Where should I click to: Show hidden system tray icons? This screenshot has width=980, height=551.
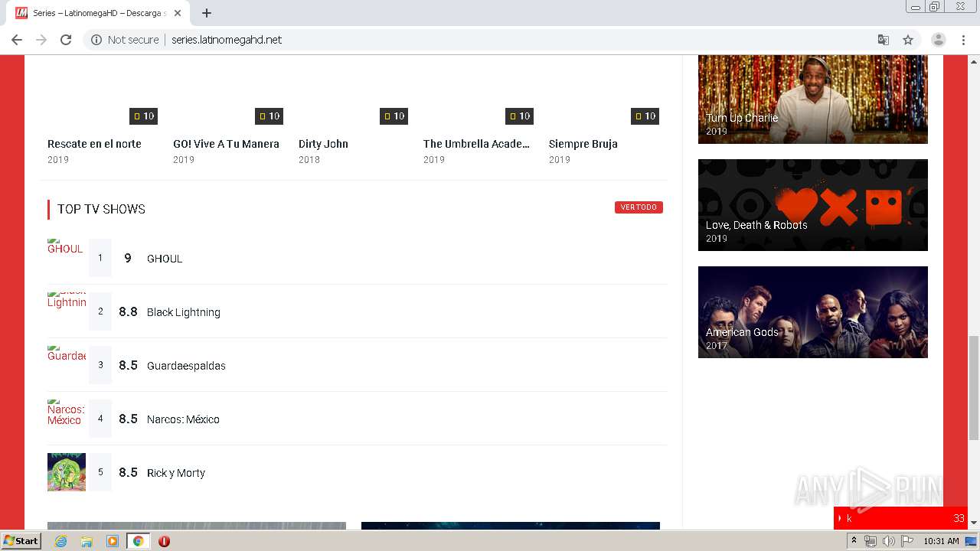(854, 541)
